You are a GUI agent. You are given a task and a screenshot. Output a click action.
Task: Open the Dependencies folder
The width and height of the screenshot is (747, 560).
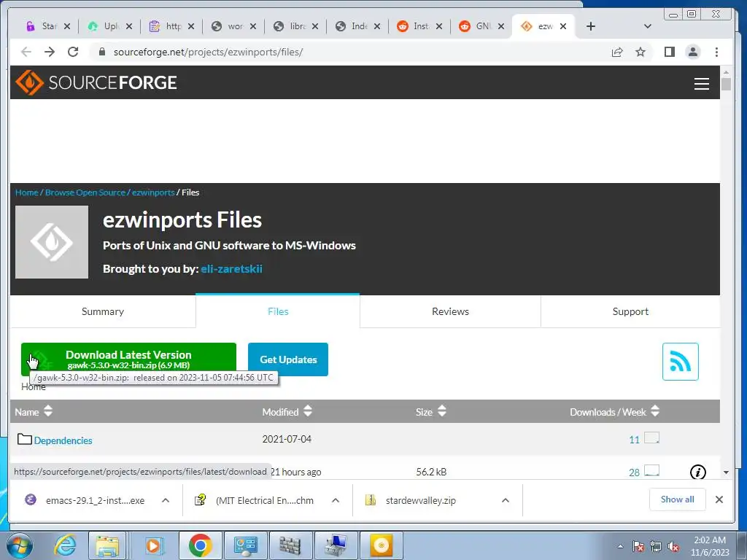63,440
